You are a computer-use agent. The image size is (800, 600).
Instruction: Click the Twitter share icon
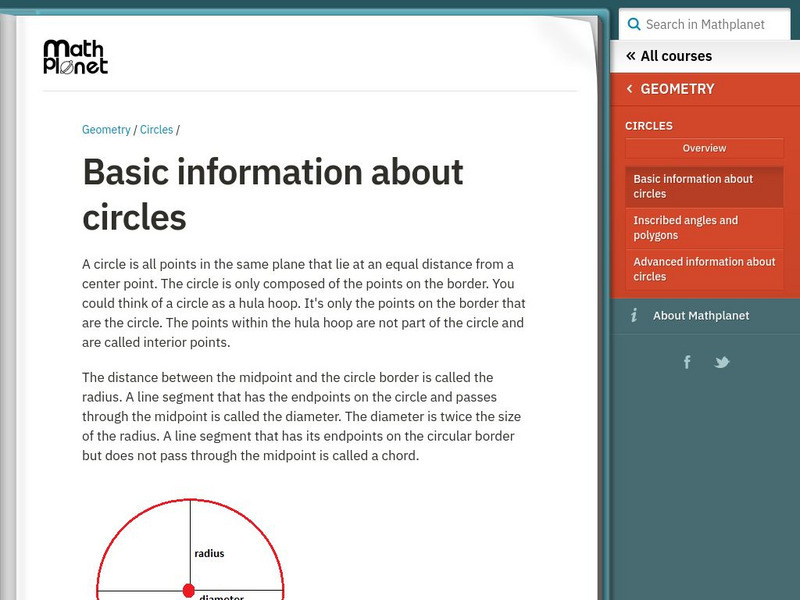tap(722, 362)
